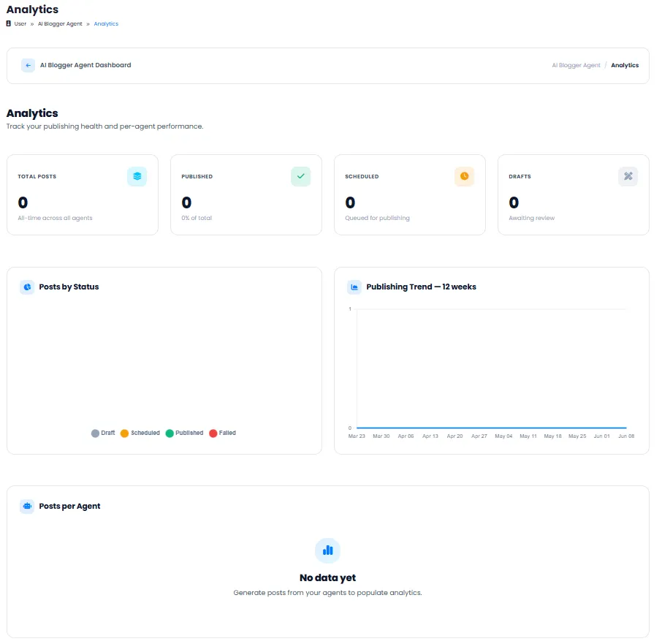Click the No data yet bar chart icon
This screenshot has width=662, height=644.
(327, 550)
